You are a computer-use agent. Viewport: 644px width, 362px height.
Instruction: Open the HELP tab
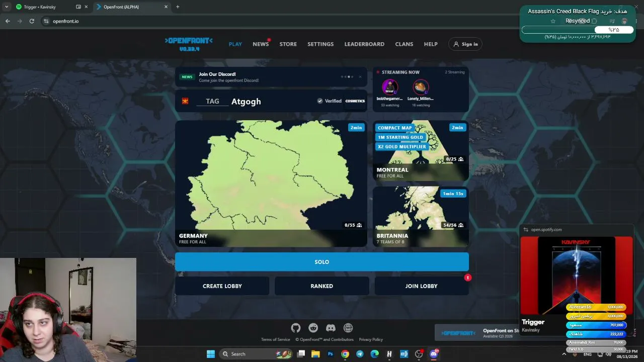(x=431, y=44)
